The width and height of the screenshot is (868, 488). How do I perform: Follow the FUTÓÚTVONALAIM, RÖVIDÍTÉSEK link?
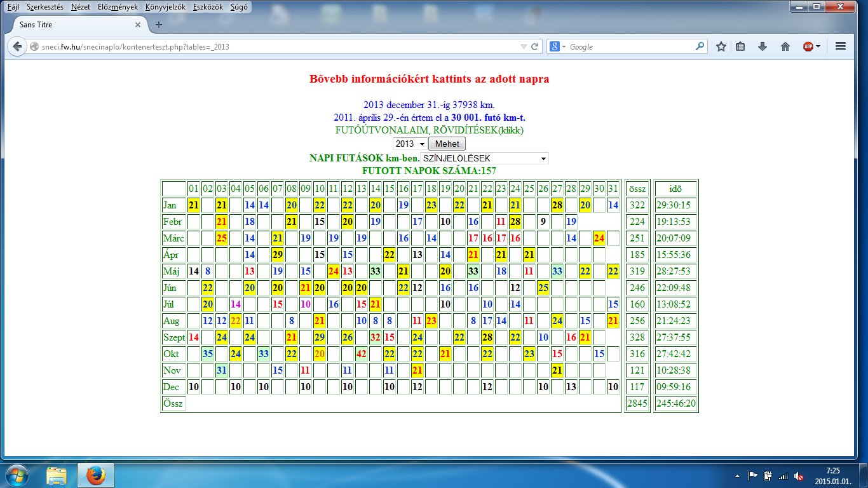click(429, 130)
